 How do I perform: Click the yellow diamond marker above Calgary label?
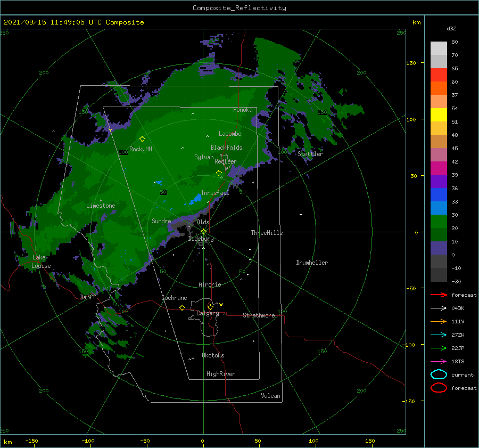(210, 307)
